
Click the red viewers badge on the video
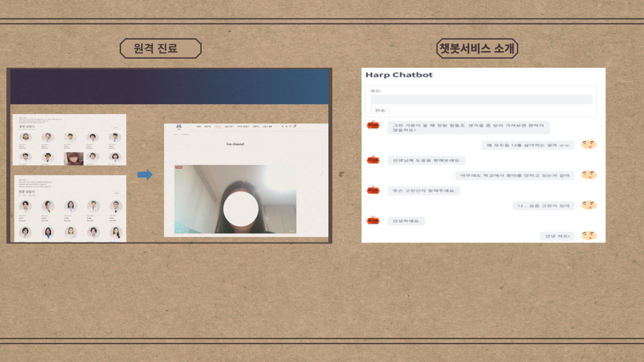coord(179,167)
